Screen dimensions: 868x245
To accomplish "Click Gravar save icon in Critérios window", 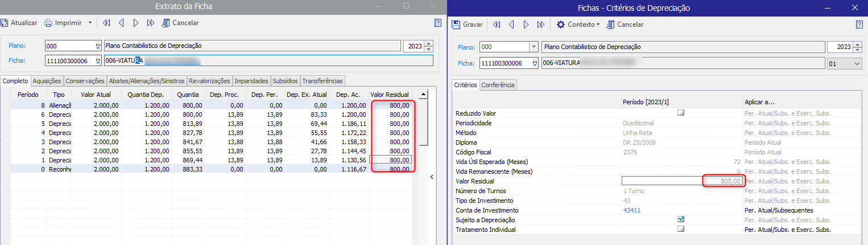I will [x=456, y=24].
